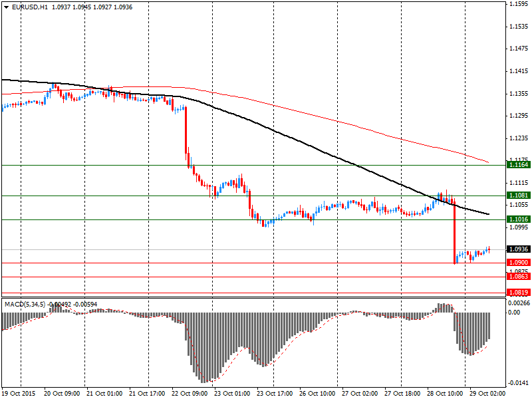Click the MACD(5,34,5) indicator label
The height and width of the screenshot is (399, 532).
[x=25, y=305]
